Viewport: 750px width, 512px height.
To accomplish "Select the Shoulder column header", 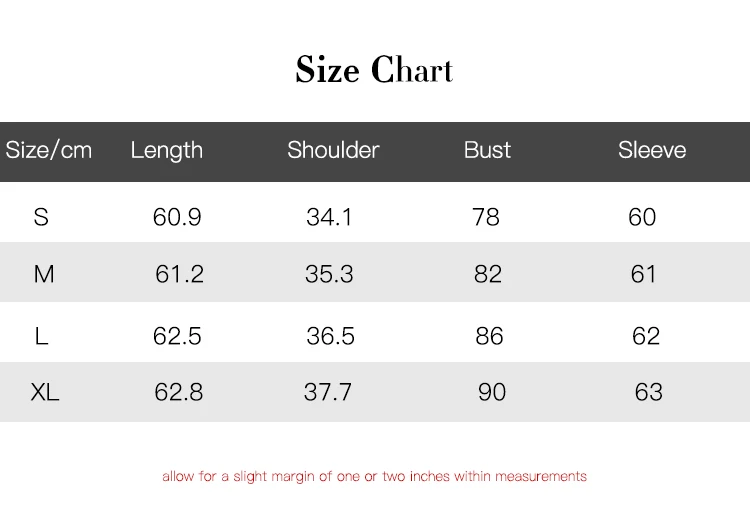I will click(333, 150).
